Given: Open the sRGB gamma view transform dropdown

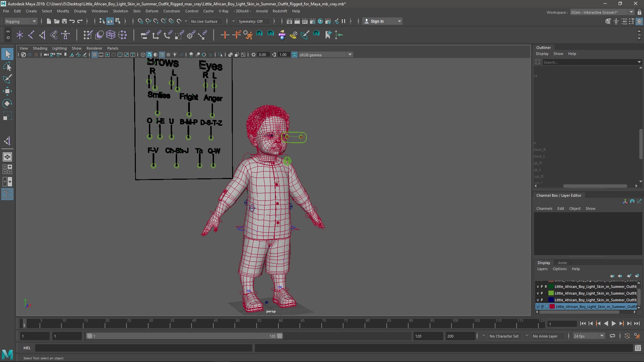Looking at the screenshot, I should [325, 55].
